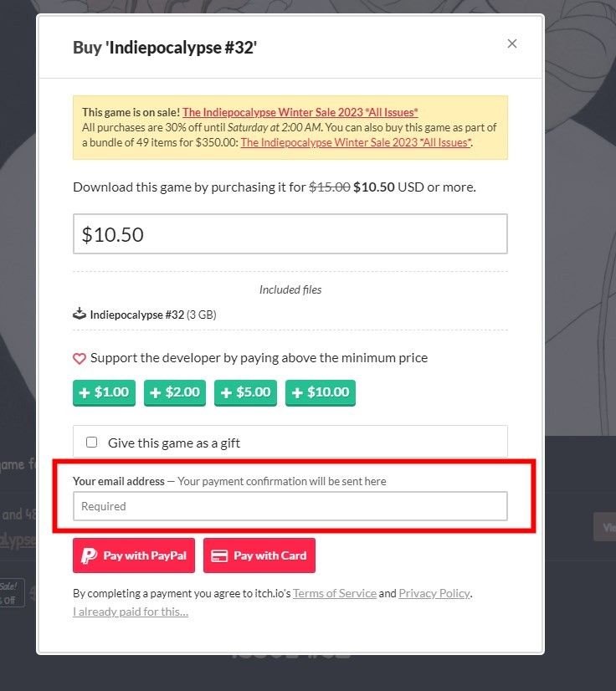
Task: Click the heart icon next to support text
Action: (80, 357)
